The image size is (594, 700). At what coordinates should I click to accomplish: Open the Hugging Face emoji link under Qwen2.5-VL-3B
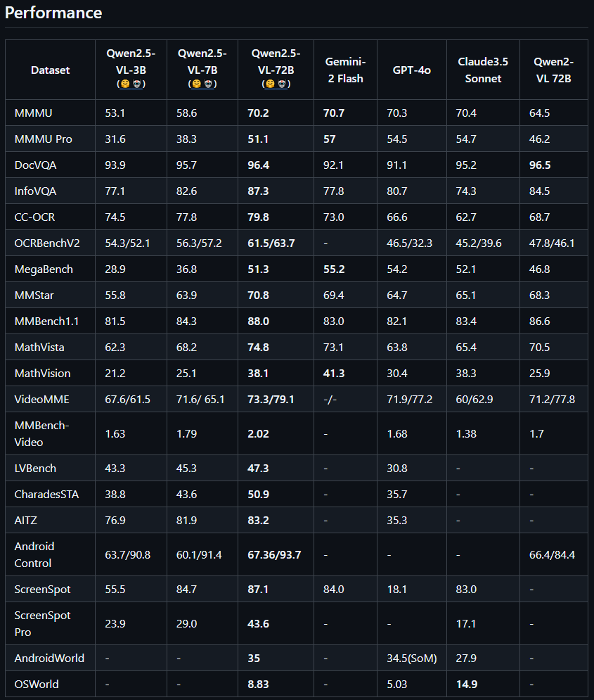pos(125,84)
